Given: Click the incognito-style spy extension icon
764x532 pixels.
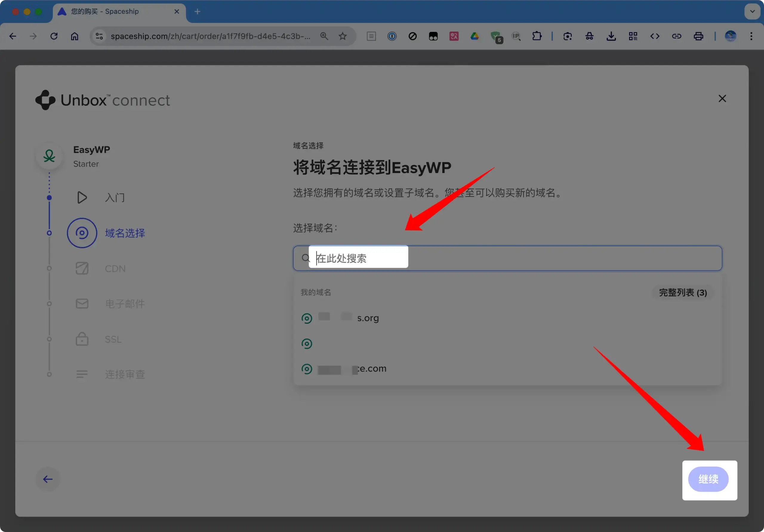Looking at the screenshot, I should pos(589,36).
